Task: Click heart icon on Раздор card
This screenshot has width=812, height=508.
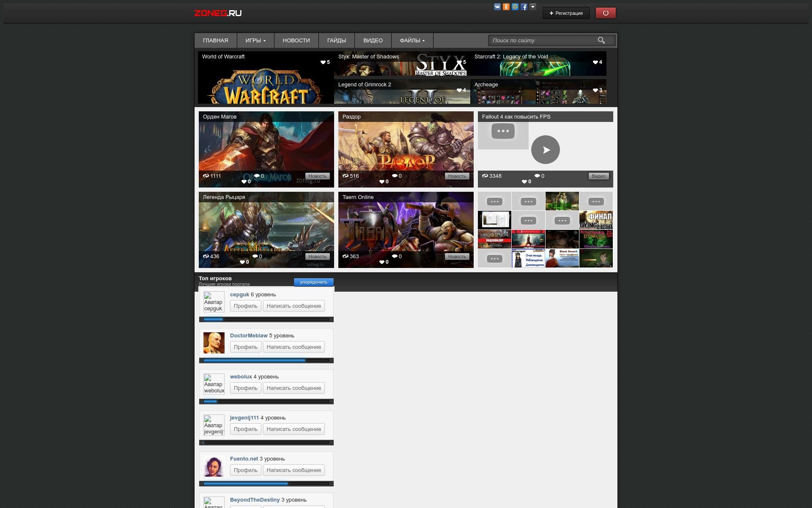Action: (382, 182)
